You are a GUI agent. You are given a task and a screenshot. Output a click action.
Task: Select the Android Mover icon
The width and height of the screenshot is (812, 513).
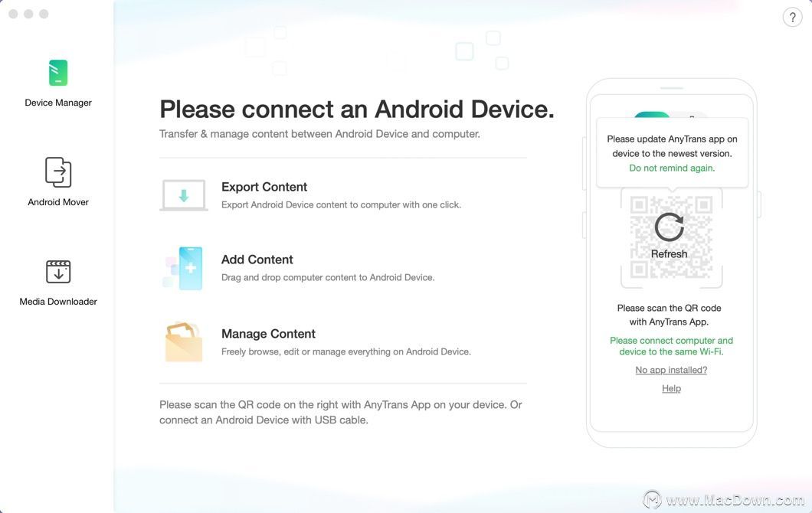[x=58, y=172]
